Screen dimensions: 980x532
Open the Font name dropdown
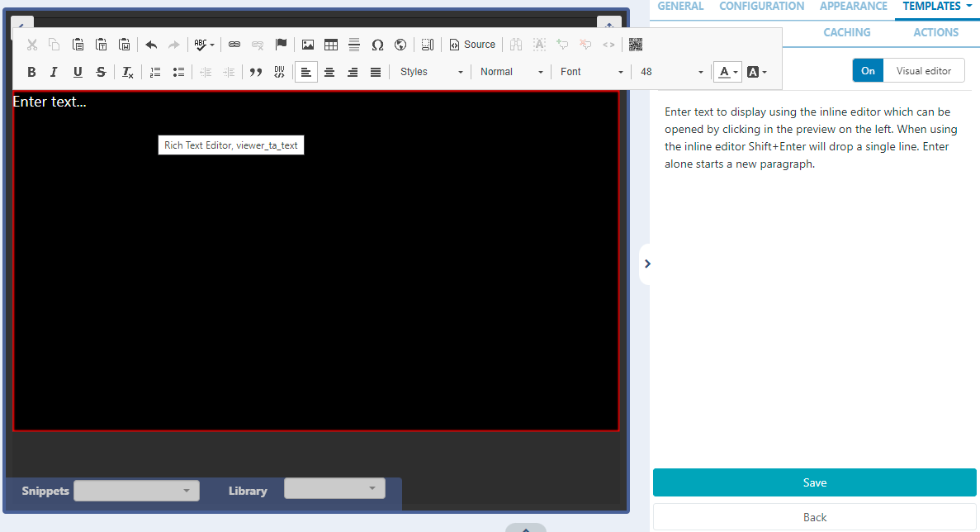point(591,72)
